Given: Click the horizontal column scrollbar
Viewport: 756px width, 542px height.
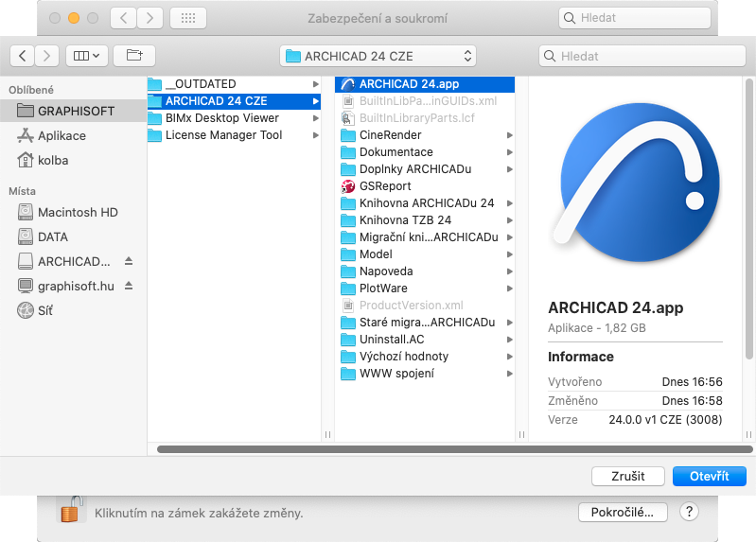Looking at the screenshot, I should click(455, 449).
